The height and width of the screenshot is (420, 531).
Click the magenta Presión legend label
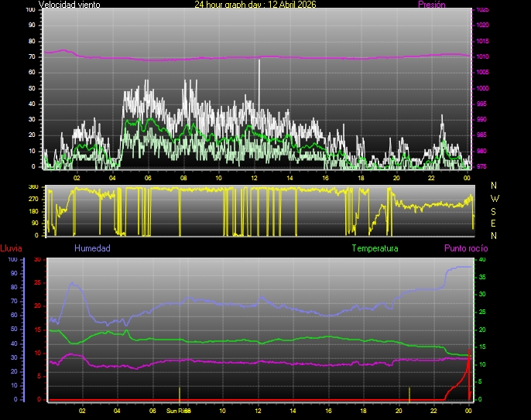[x=431, y=5]
